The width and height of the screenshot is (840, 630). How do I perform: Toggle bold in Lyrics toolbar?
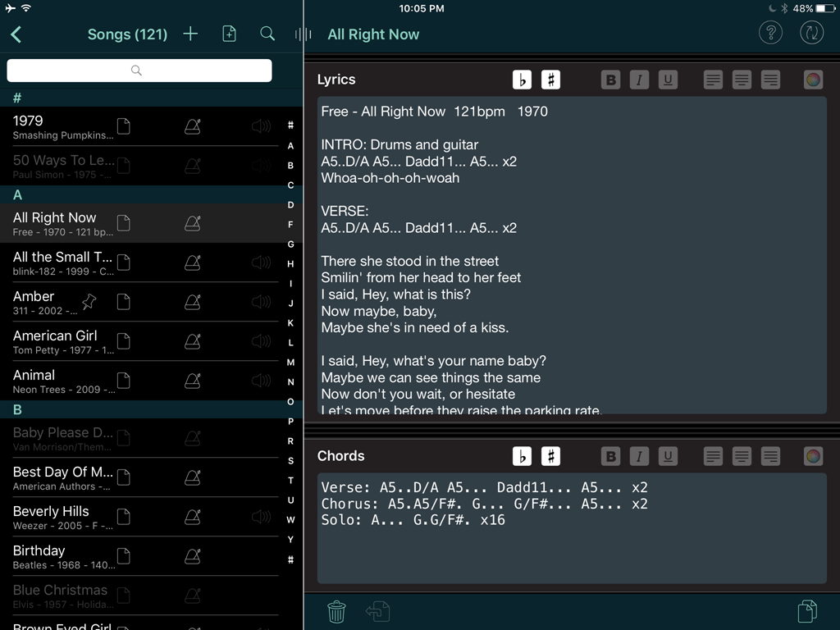tap(610, 80)
